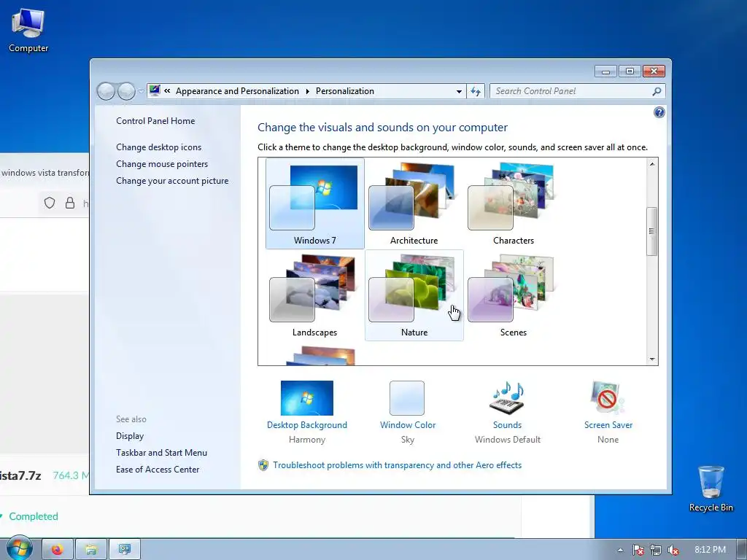This screenshot has width=747, height=560.
Task: Click Appearance and Personalization breadcrumb
Action: click(x=237, y=91)
